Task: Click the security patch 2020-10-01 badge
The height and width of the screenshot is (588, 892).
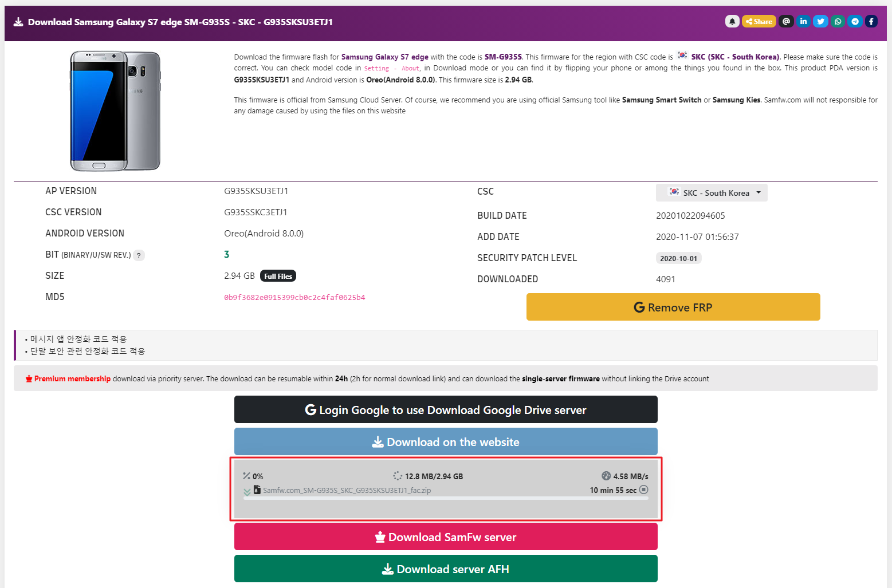Action: click(x=678, y=258)
